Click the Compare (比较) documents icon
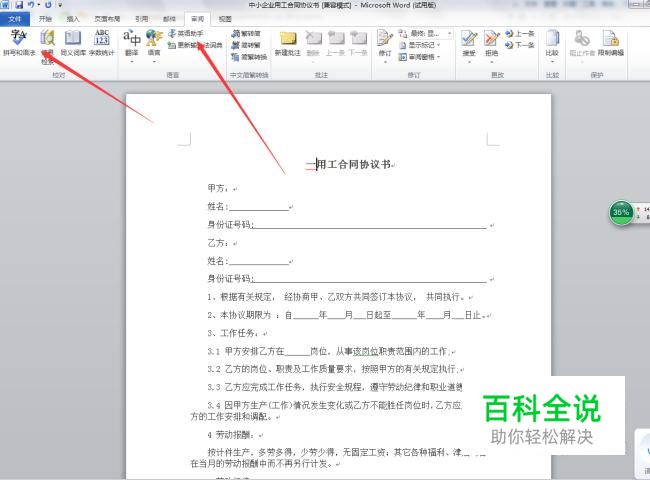This screenshot has height=480, width=650. (x=552, y=38)
